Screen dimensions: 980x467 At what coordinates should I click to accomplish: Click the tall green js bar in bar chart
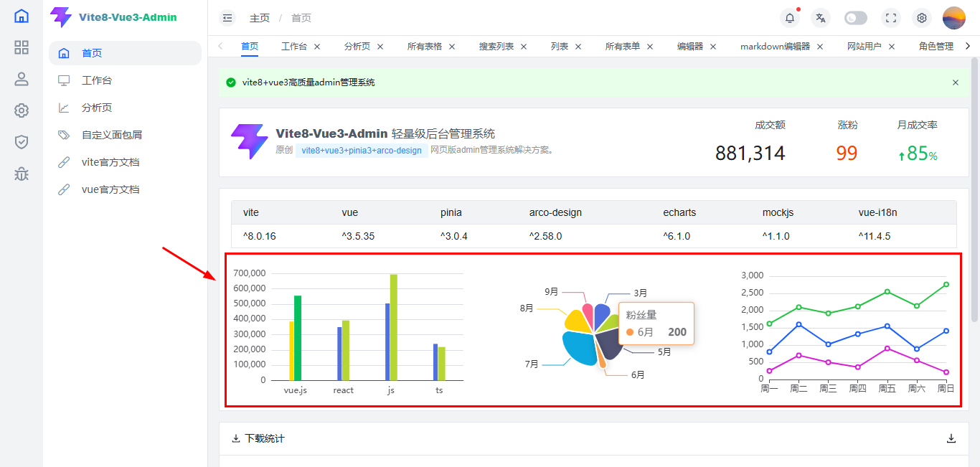click(x=393, y=327)
